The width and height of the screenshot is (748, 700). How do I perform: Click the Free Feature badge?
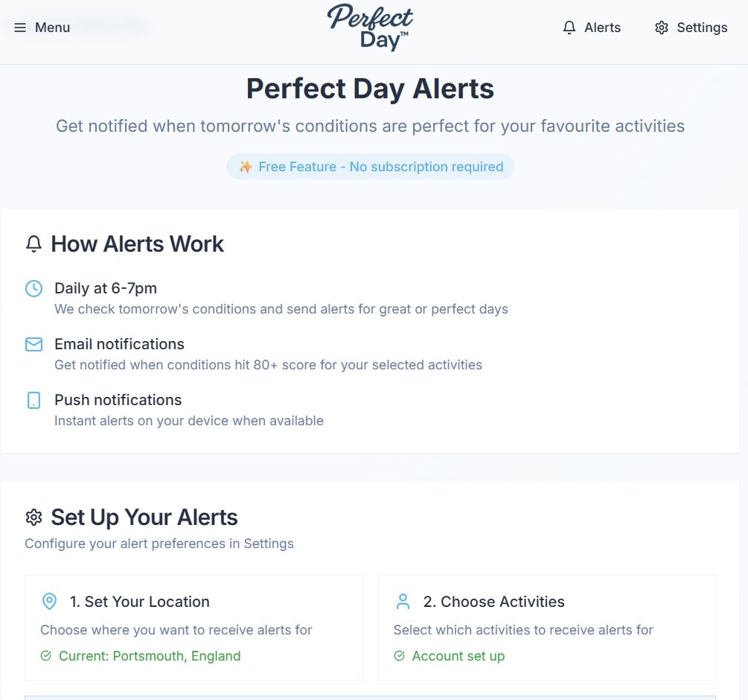(x=370, y=167)
